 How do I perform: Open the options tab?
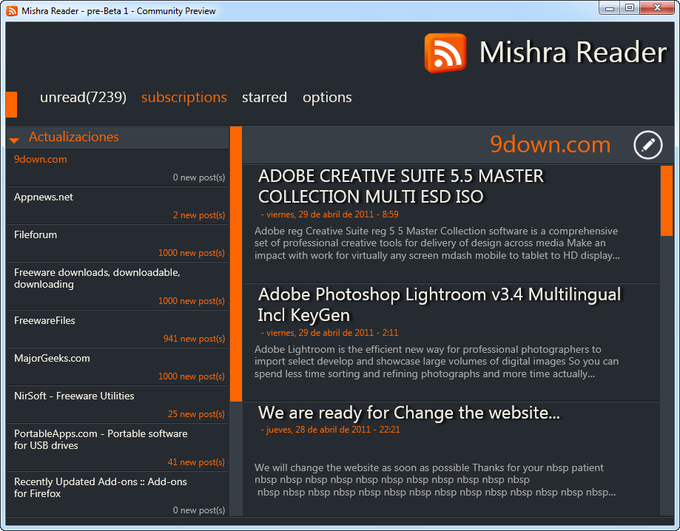click(x=327, y=97)
